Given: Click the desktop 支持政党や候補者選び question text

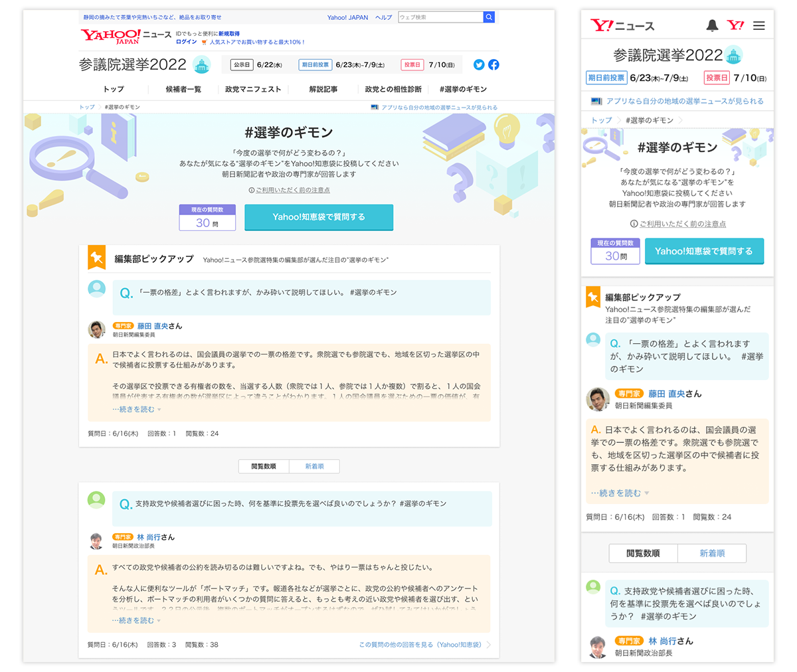Looking at the screenshot, I should (x=291, y=503).
